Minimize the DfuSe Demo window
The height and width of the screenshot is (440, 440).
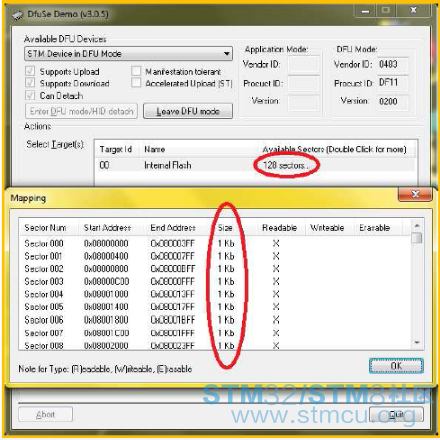coord(365,11)
